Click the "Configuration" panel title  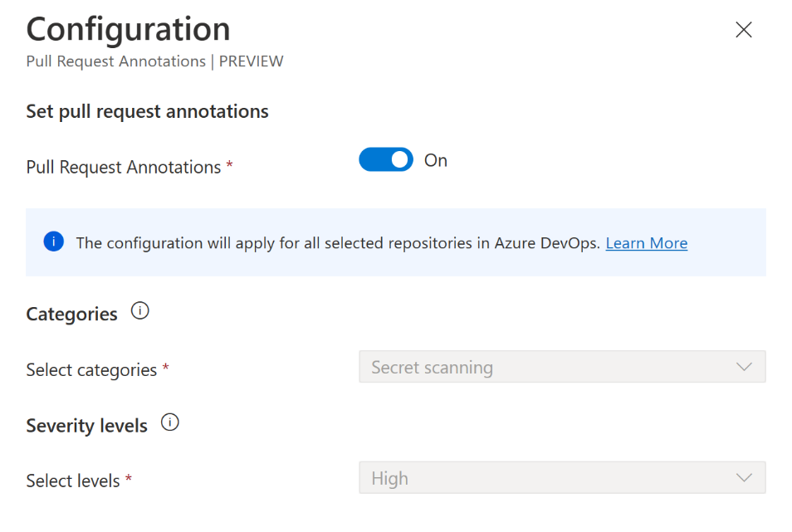click(129, 30)
